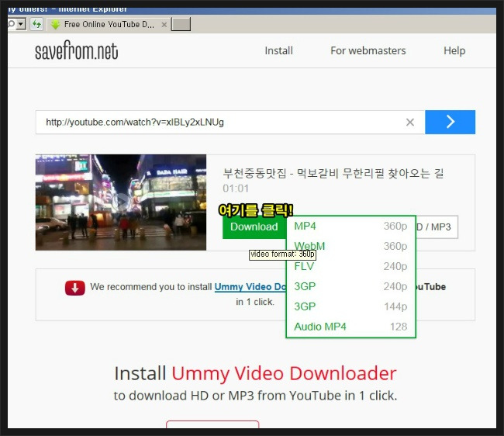Click the 01:01 video duration text
Screen dimensions: 504x436
(x=236, y=189)
